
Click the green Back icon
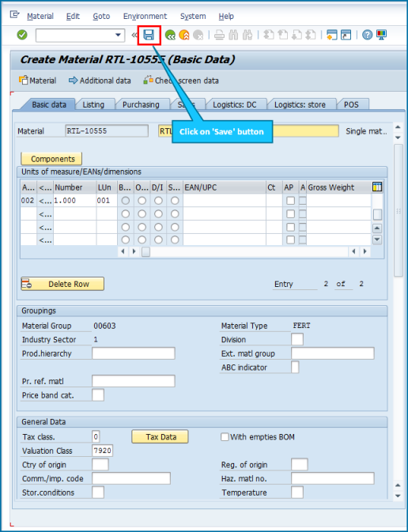(x=170, y=35)
